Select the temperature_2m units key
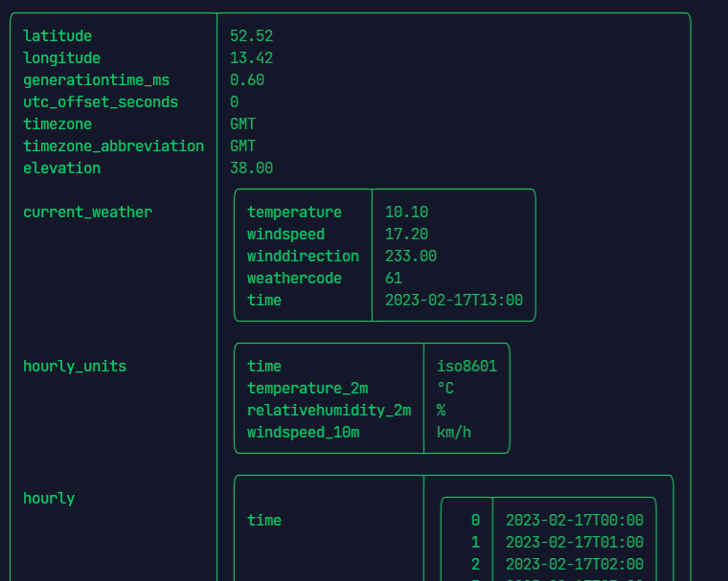Viewport: 728px width, 581px height. pos(307,389)
